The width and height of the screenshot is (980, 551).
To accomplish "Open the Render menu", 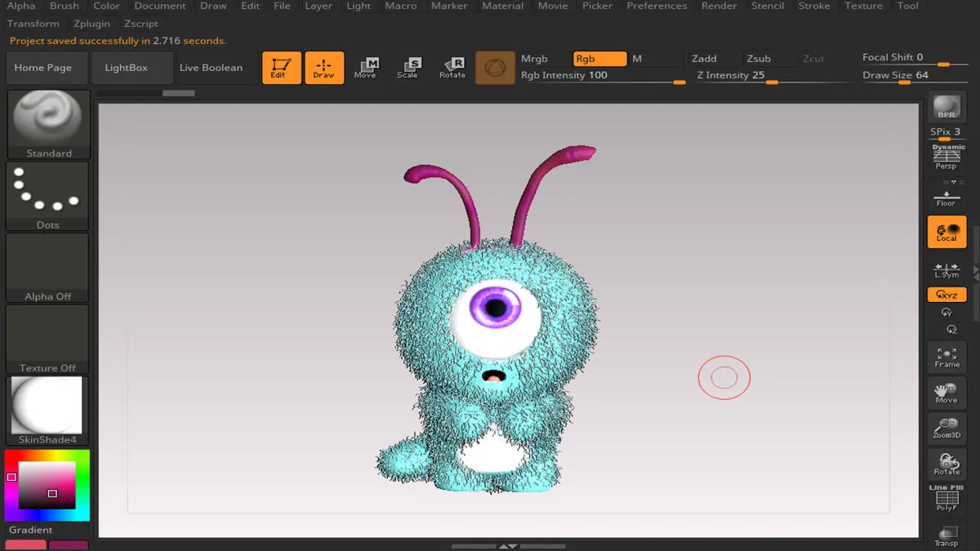I will click(x=719, y=6).
